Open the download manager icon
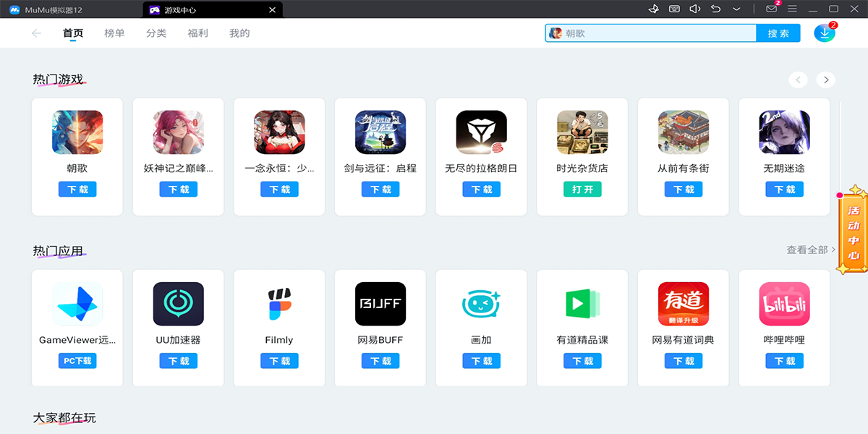Viewport: 868px width, 434px height. pyautogui.click(x=824, y=33)
